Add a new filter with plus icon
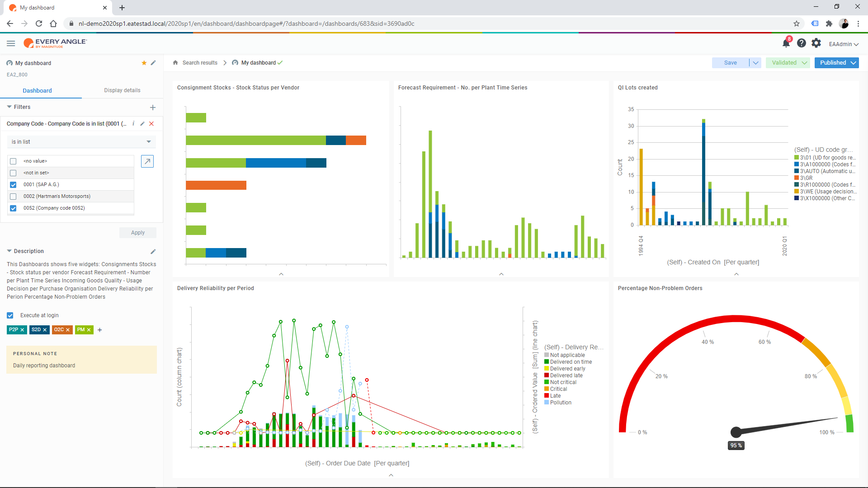The image size is (868, 488). (x=153, y=108)
